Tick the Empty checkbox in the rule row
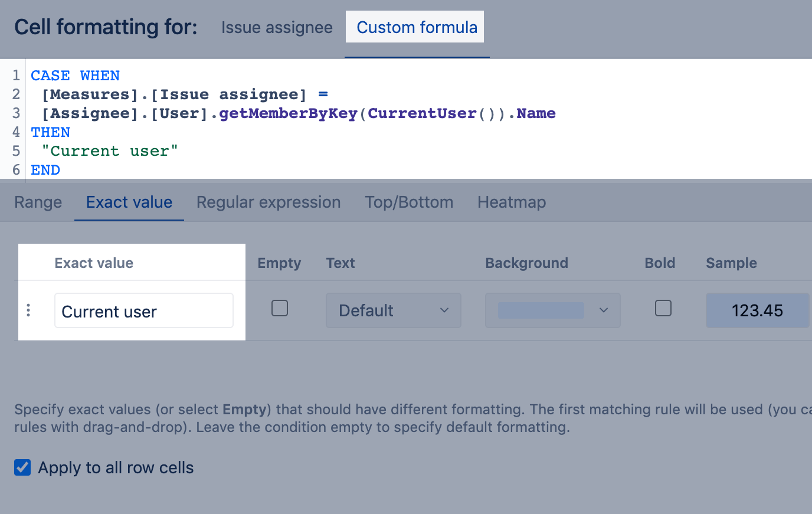The image size is (812, 514). (280, 309)
